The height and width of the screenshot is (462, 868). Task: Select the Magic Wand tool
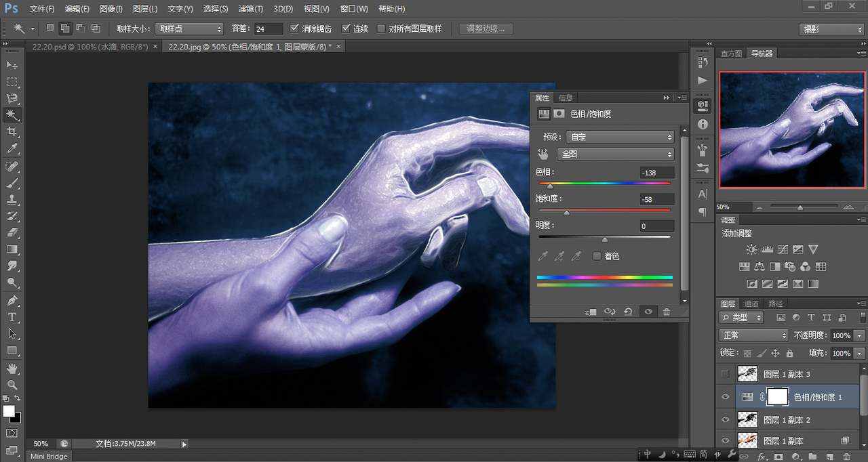12,114
